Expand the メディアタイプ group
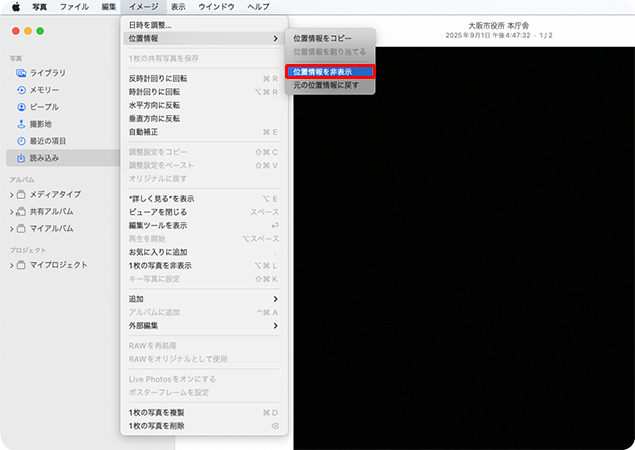This screenshot has height=450, width=635. [12, 195]
